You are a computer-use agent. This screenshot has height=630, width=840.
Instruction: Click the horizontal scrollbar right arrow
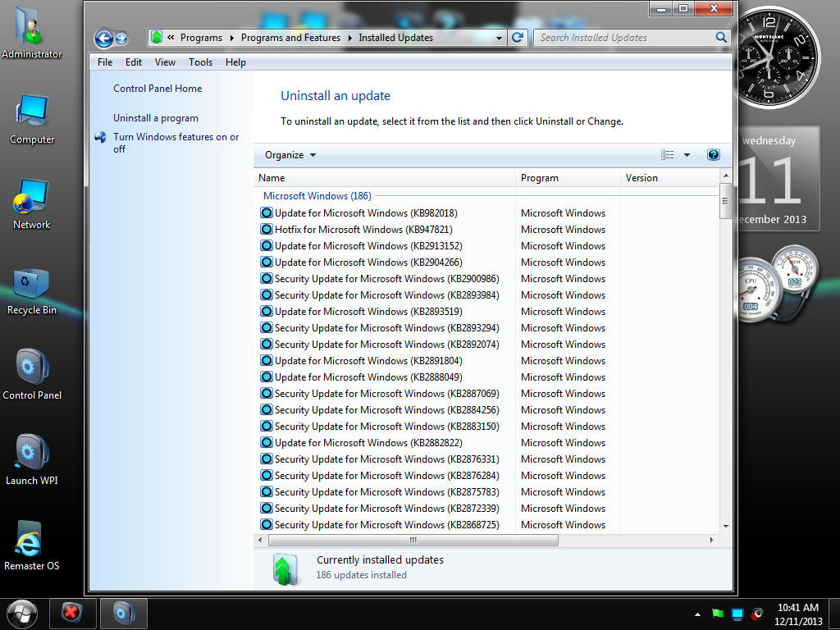click(x=711, y=540)
